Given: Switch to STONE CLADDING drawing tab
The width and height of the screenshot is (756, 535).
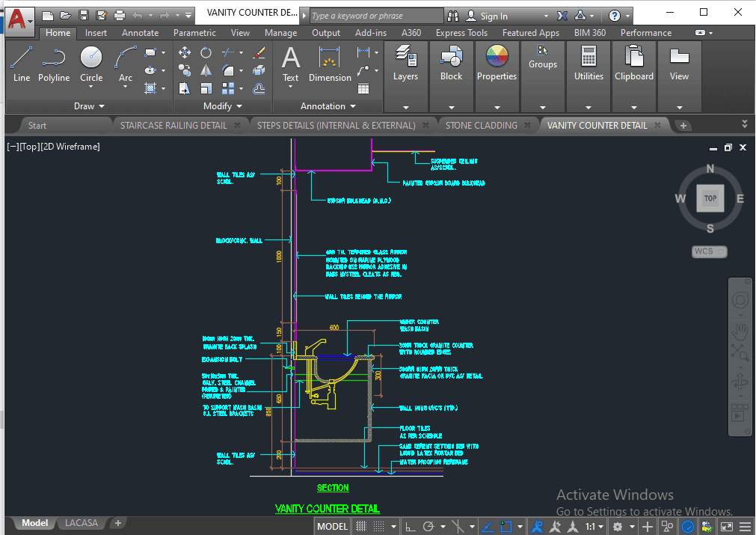Looking at the screenshot, I should tap(481, 125).
